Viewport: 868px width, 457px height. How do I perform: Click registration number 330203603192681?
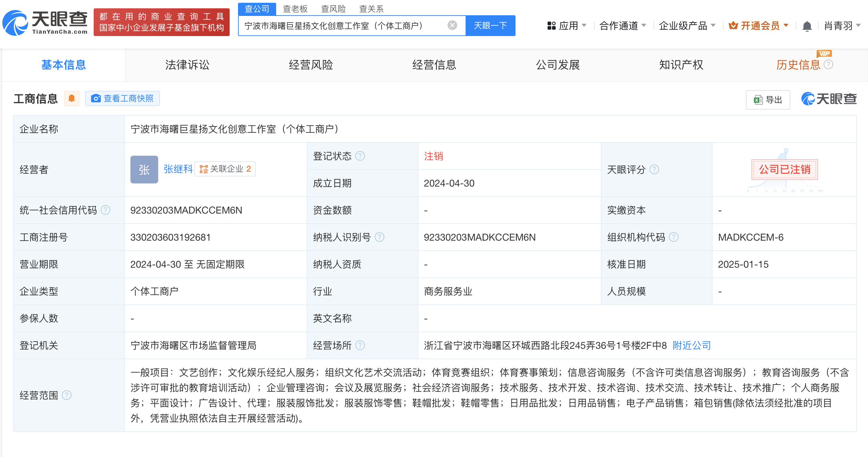(x=171, y=237)
